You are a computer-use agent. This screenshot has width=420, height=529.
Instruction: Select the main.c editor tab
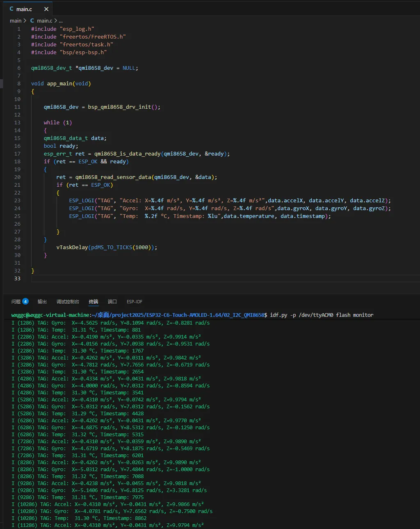point(24,9)
